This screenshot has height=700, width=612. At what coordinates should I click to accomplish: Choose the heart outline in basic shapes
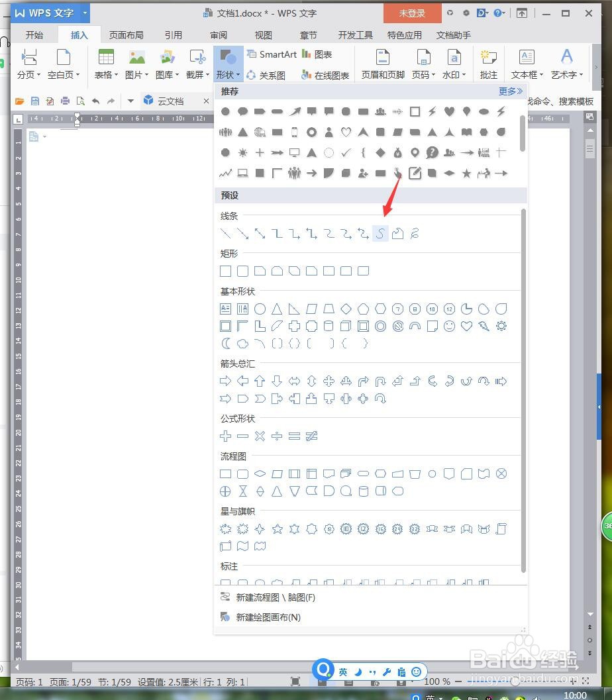coord(466,326)
